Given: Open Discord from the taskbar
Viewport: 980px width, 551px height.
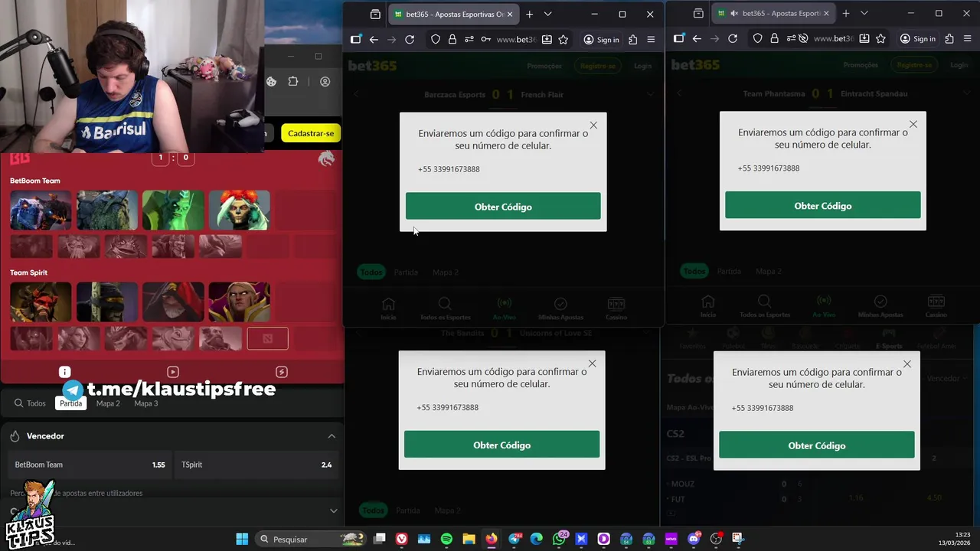Looking at the screenshot, I should 694,539.
